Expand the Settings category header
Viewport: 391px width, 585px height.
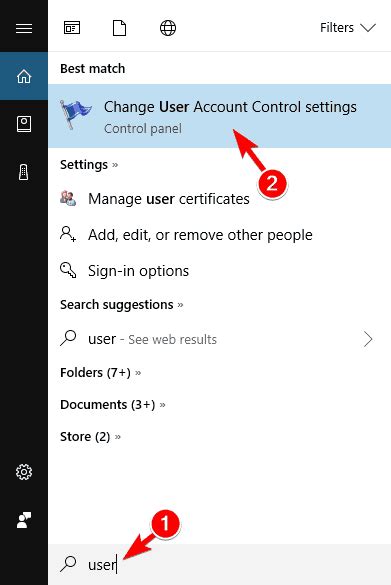pos(89,165)
